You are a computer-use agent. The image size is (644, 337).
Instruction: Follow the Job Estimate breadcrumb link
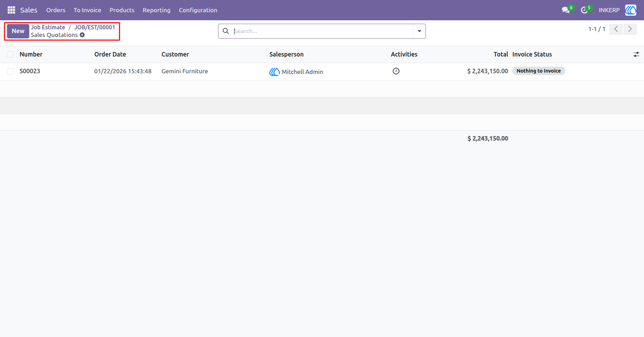[x=48, y=27]
